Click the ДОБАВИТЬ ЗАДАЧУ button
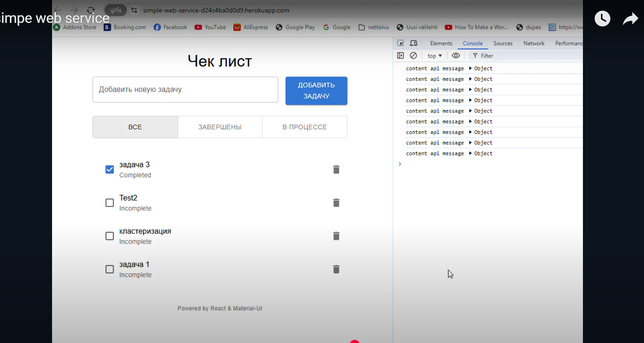 316,90
